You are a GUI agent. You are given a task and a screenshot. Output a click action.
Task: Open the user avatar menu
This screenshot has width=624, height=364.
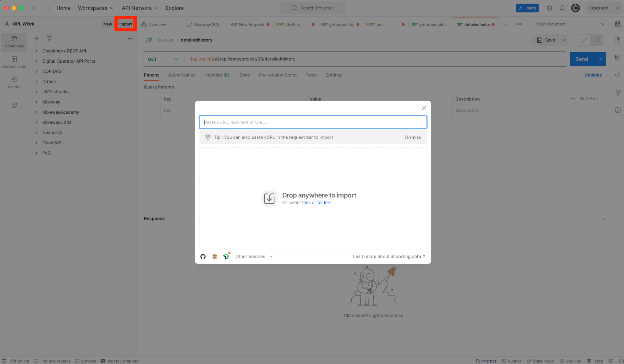(x=576, y=8)
